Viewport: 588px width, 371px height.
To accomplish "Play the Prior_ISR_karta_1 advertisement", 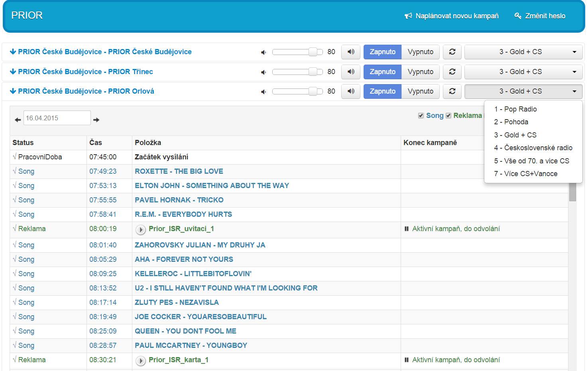I will pyautogui.click(x=140, y=361).
